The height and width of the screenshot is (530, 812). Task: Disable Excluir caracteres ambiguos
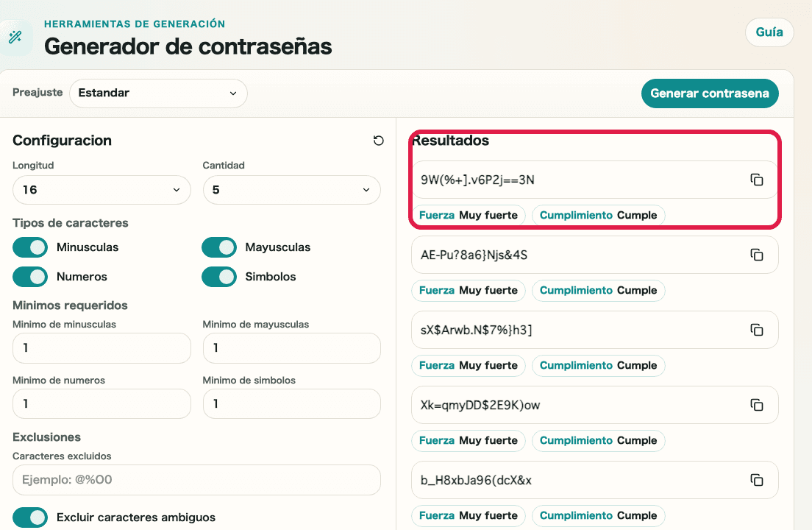pos(30,517)
